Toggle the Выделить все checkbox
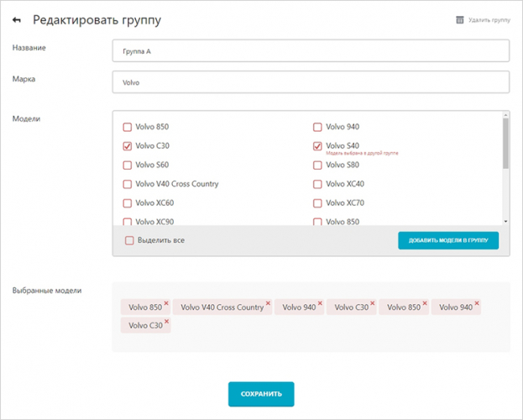This screenshot has height=420, width=523. click(x=129, y=240)
